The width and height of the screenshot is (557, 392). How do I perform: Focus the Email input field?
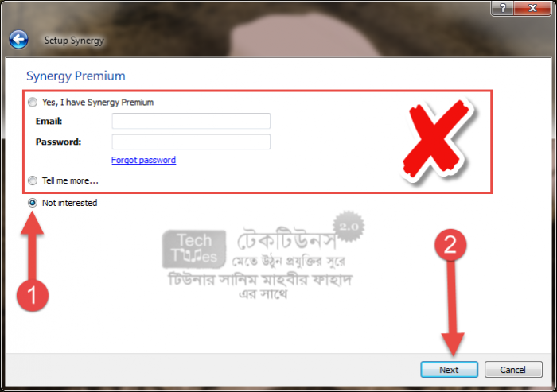(x=191, y=121)
